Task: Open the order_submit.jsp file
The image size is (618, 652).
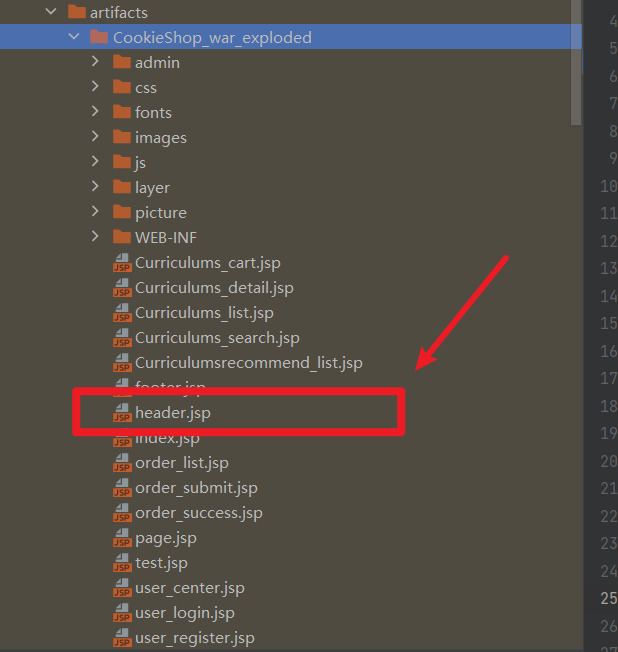Action: 196,488
